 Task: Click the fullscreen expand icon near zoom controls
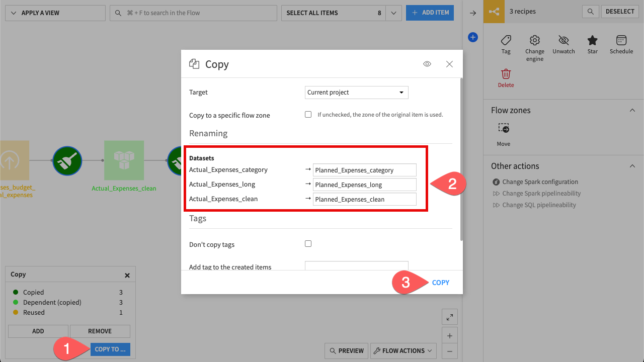pos(449,317)
